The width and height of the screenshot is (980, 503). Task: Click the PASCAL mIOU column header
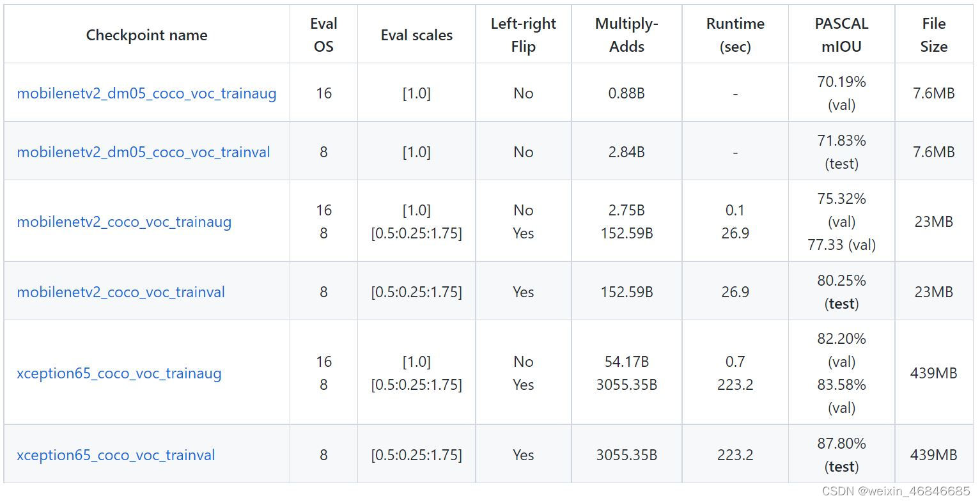coord(841,35)
